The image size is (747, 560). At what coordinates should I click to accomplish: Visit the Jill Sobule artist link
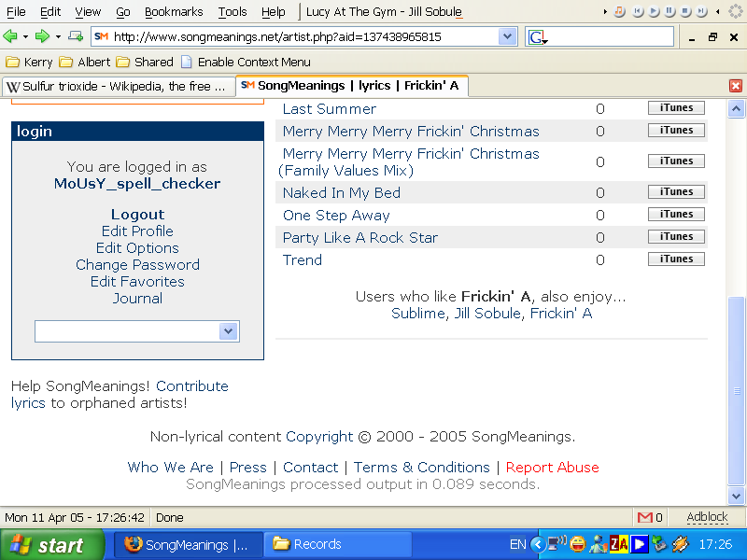click(x=487, y=314)
